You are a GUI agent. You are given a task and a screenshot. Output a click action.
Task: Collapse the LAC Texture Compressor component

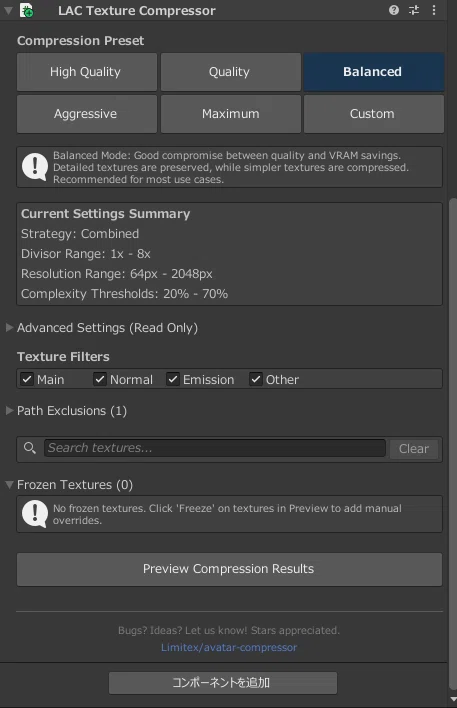point(8,10)
